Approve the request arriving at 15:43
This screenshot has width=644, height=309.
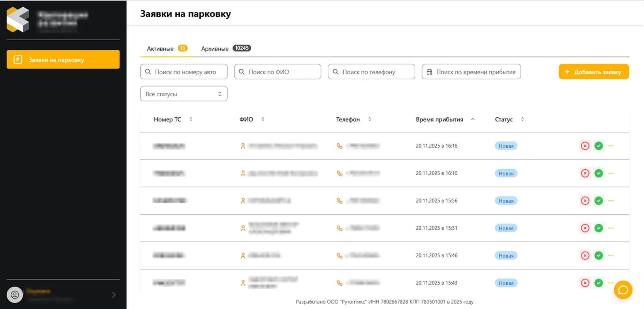coord(598,283)
